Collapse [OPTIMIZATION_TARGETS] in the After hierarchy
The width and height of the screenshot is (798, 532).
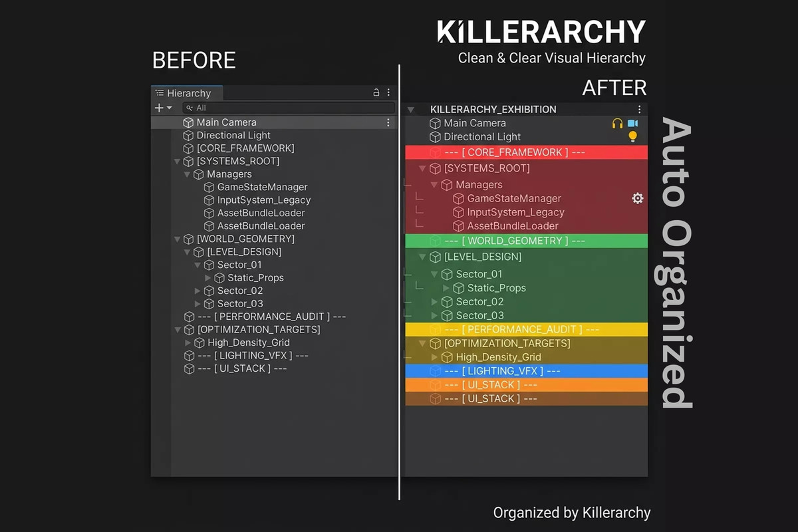click(x=422, y=344)
